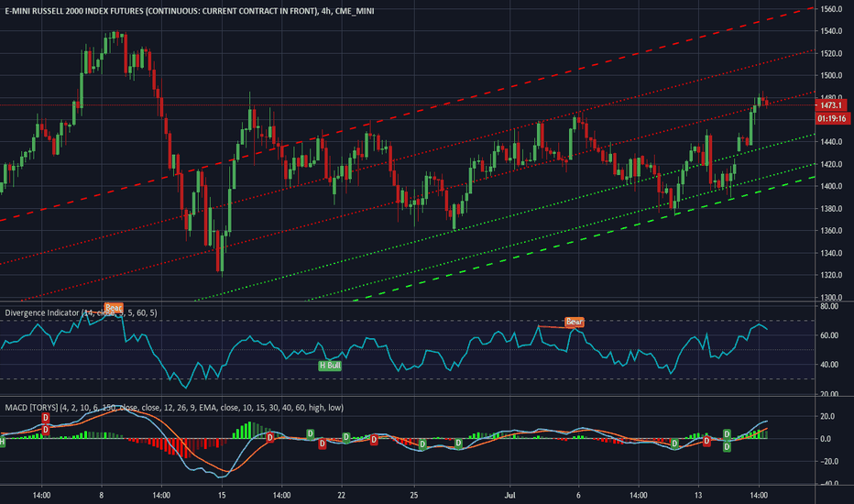The image size is (854, 504).
Task: Click the red current price label 1473.1
Action: [x=831, y=105]
